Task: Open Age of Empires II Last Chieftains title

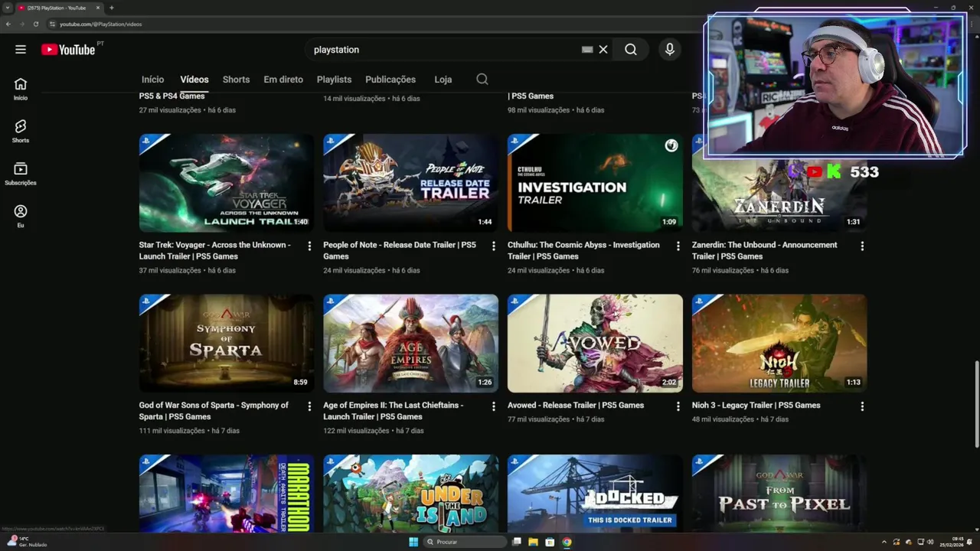Action: [393, 411]
